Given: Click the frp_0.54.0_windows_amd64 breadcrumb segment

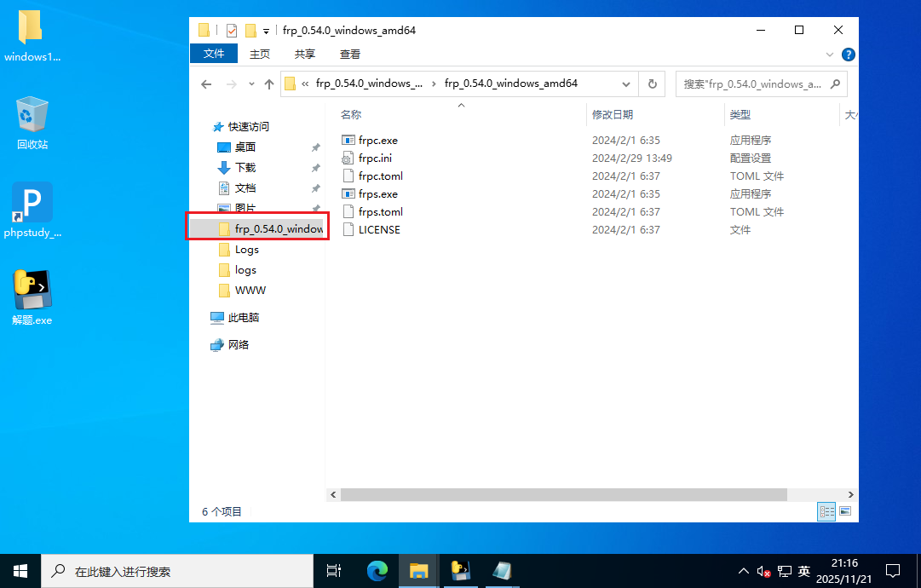Looking at the screenshot, I should point(511,84).
